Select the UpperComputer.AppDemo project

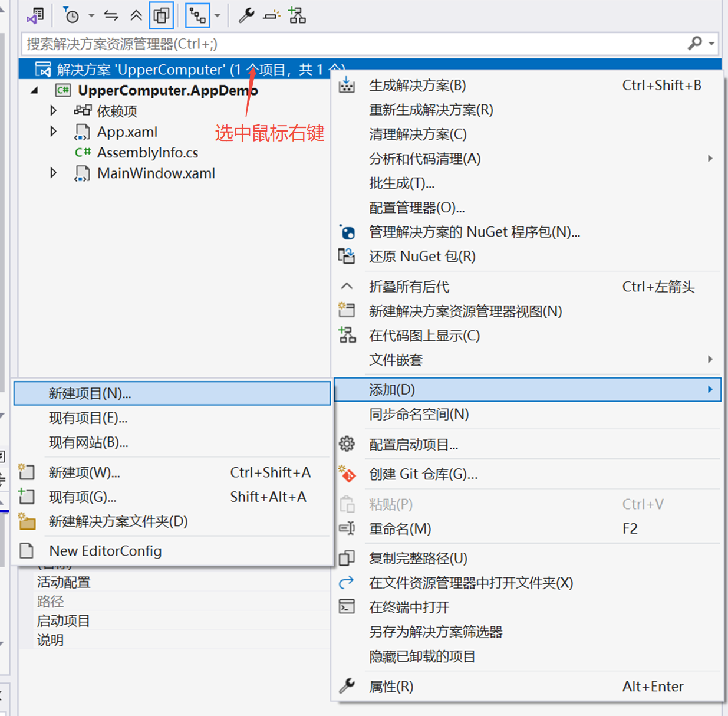click(168, 90)
